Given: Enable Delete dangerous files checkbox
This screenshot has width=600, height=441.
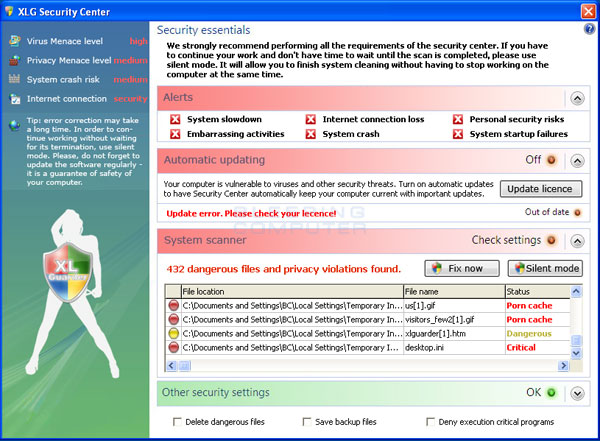Looking at the screenshot, I should coord(177,422).
